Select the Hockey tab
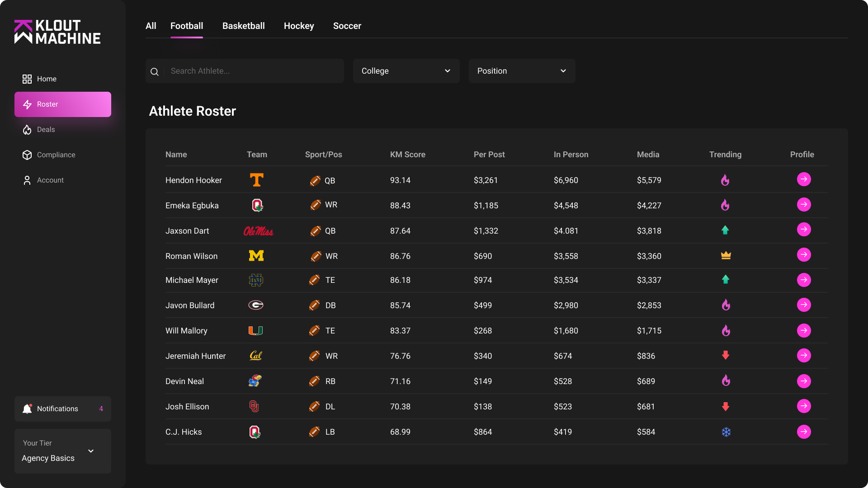This screenshot has width=868, height=488. coord(298,26)
